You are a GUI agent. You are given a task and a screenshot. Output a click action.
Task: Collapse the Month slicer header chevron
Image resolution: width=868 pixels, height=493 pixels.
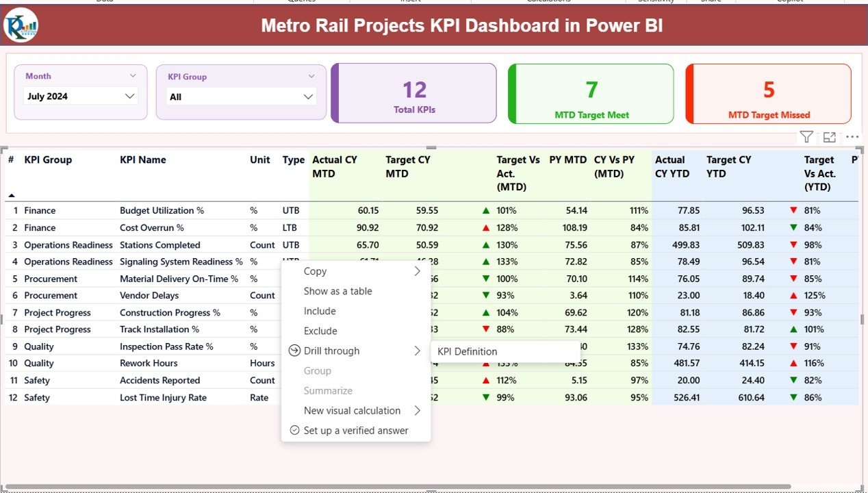pos(133,76)
